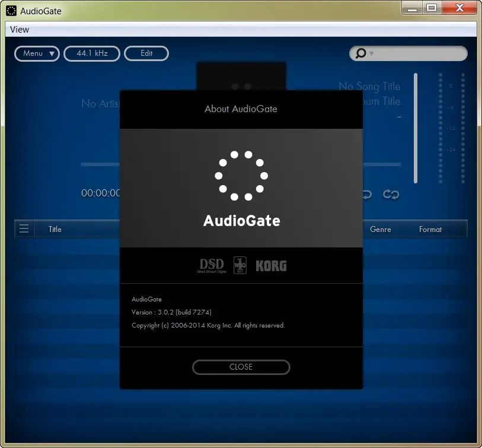This screenshot has width=482, height=448.
Task: Click the version 3.0.2 build text
Action: point(171,312)
